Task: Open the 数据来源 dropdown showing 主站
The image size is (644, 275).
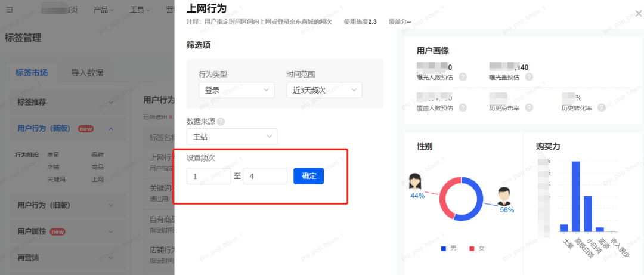Action: pos(231,137)
